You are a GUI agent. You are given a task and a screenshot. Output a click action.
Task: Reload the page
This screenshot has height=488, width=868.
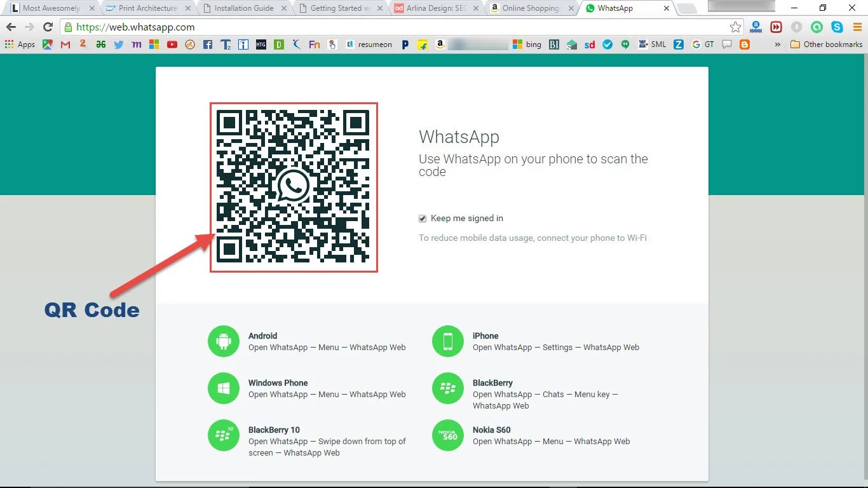(x=48, y=27)
